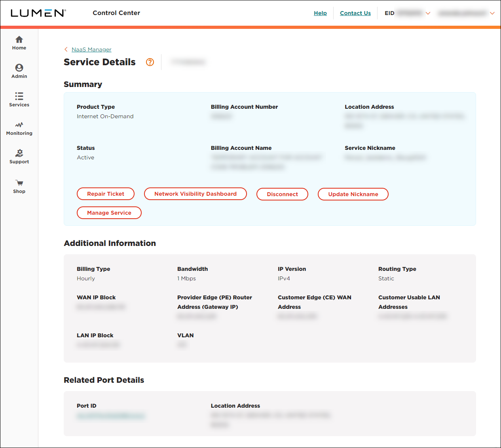Open the Home sidebar icon

(19, 40)
